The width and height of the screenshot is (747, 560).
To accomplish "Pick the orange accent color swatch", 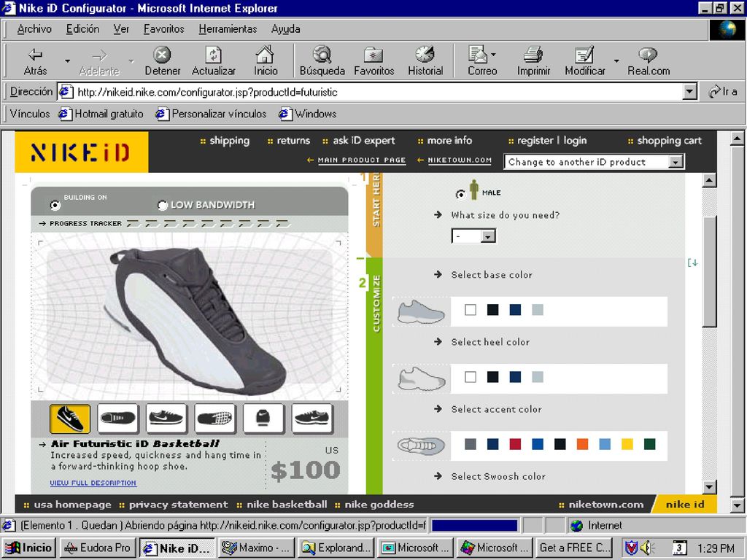I will [x=582, y=444].
